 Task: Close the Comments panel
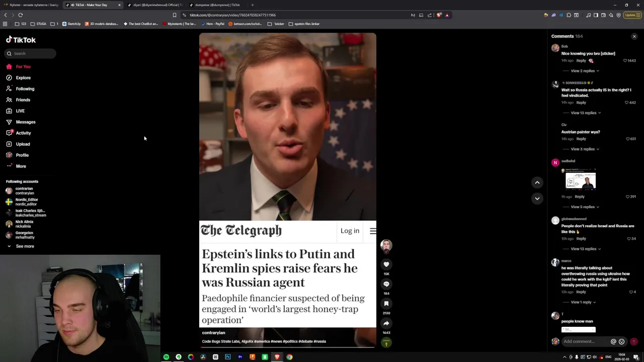pos(634,36)
